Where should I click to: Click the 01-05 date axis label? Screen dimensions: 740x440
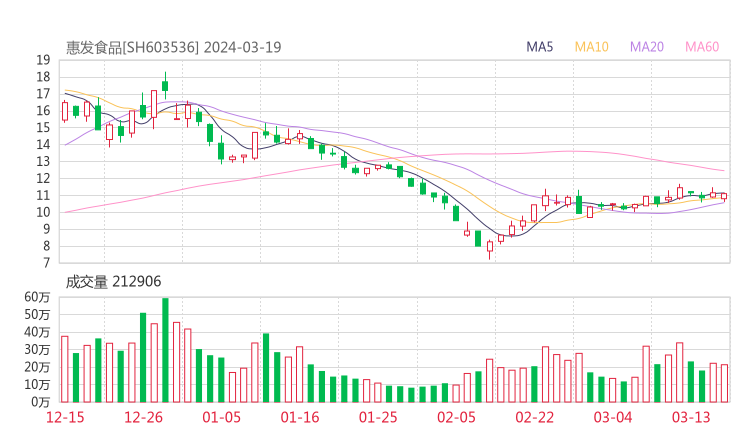point(221,417)
